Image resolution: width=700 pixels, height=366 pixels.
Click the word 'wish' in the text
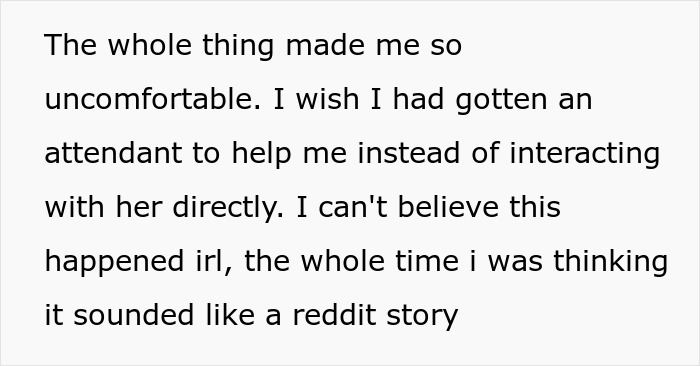(327, 99)
